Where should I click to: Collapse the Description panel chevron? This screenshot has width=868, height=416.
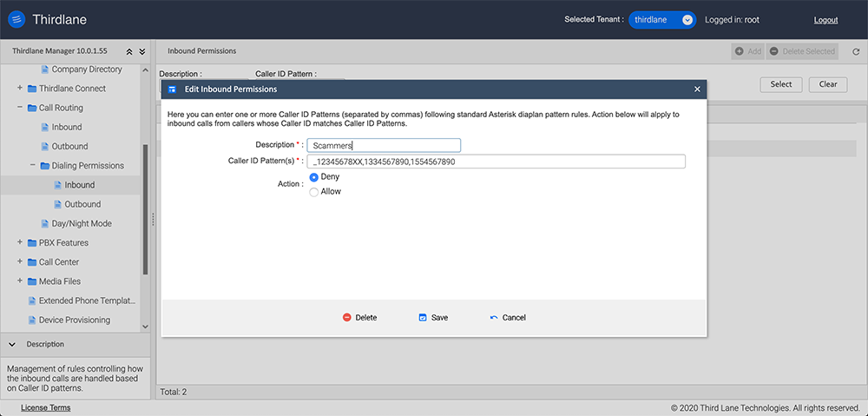point(12,344)
